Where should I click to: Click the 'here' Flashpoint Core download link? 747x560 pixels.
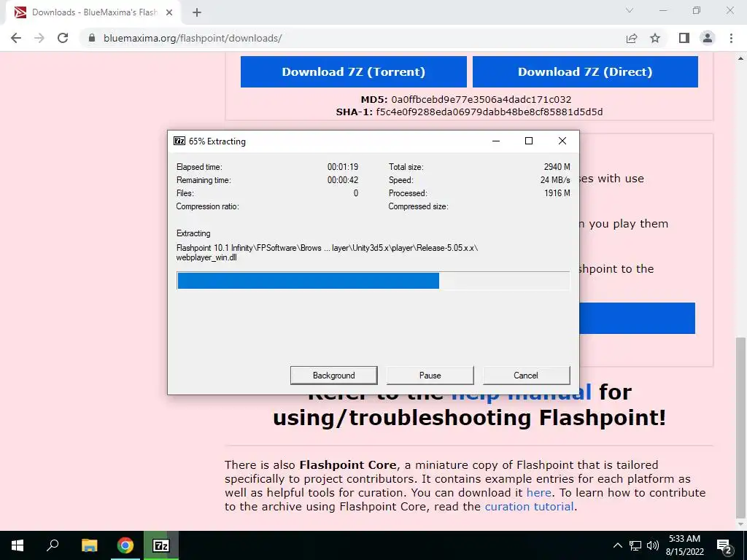tap(539, 492)
